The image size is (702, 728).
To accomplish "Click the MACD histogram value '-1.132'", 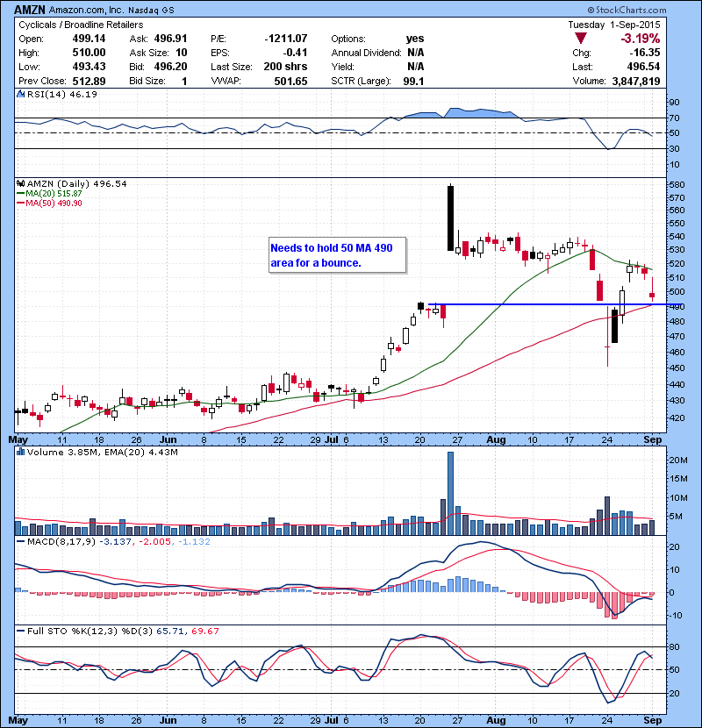I will click(x=194, y=542).
